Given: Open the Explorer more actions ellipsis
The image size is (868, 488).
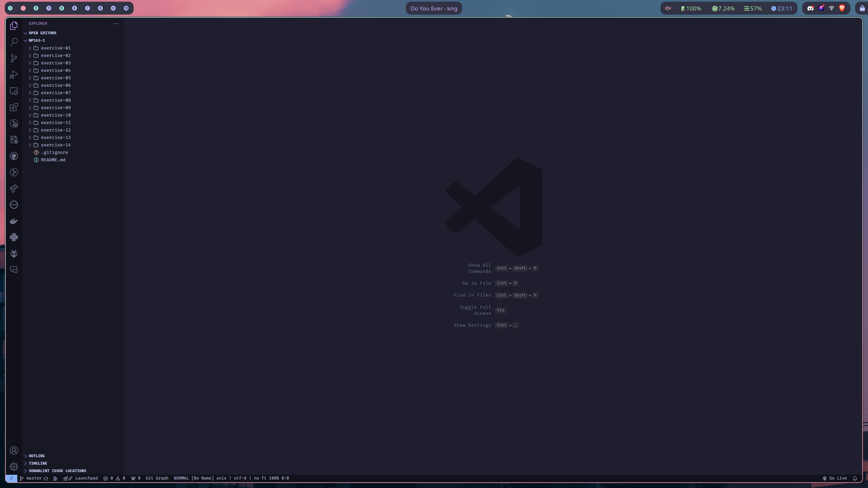Looking at the screenshot, I should pos(116,23).
